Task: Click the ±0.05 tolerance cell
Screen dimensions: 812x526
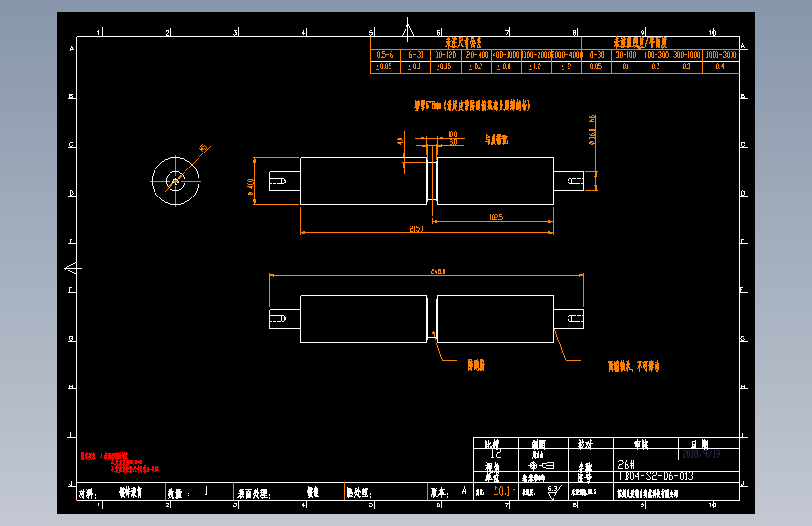Action: coord(385,66)
